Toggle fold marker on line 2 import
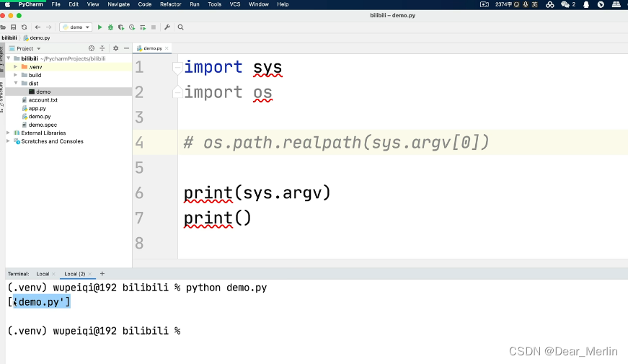628x364 pixels. coord(177,92)
